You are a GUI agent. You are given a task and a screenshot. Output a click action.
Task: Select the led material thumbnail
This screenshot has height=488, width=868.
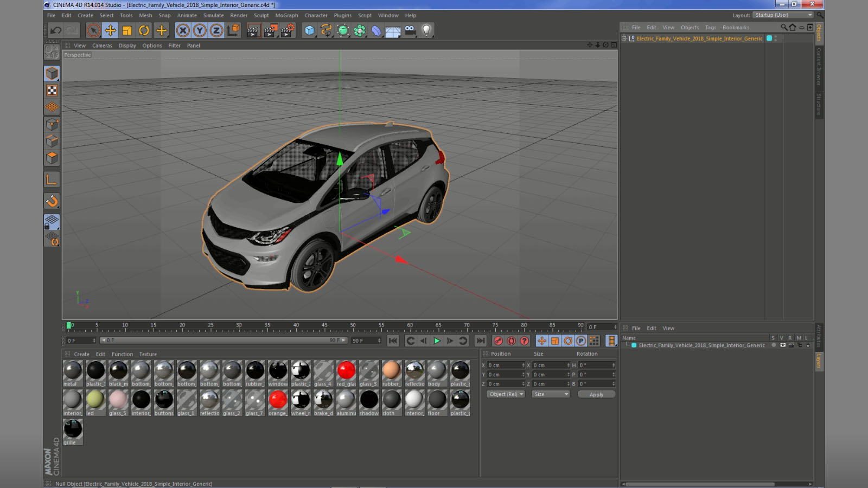[95, 403]
